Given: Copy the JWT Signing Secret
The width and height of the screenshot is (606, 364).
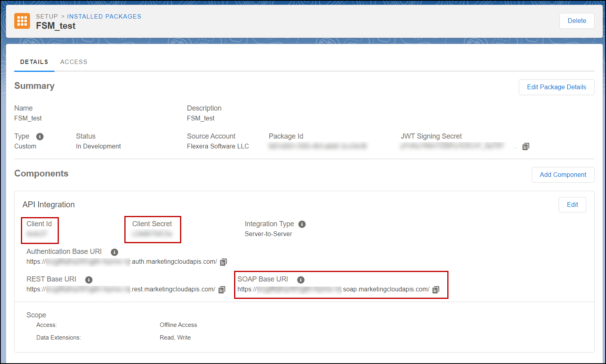Looking at the screenshot, I should pyautogui.click(x=525, y=146).
